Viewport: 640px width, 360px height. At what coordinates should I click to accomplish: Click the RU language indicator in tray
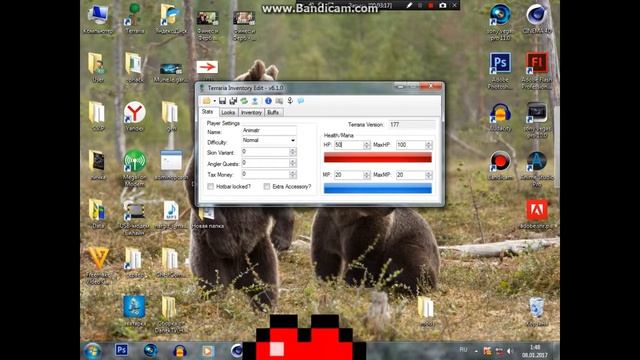click(x=463, y=350)
